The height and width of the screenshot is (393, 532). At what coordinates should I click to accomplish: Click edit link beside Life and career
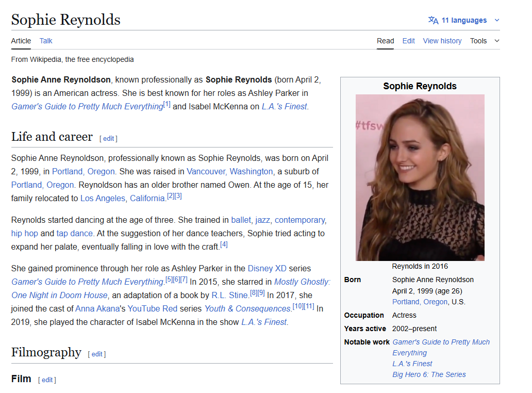pyautogui.click(x=109, y=138)
